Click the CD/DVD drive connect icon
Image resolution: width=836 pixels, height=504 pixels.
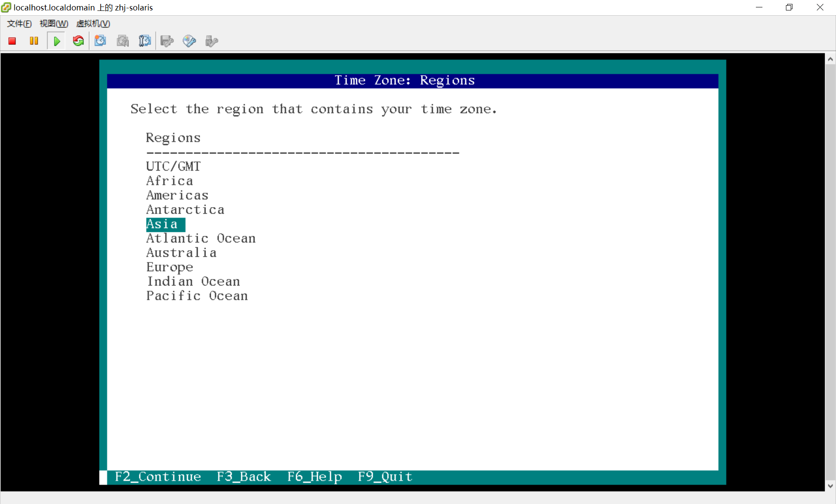tap(189, 41)
